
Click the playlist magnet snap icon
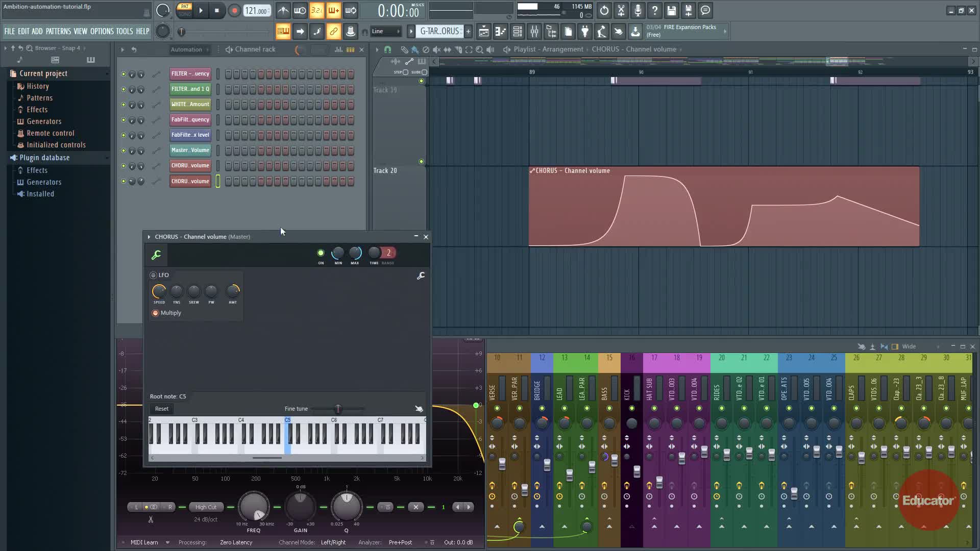point(387,49)
